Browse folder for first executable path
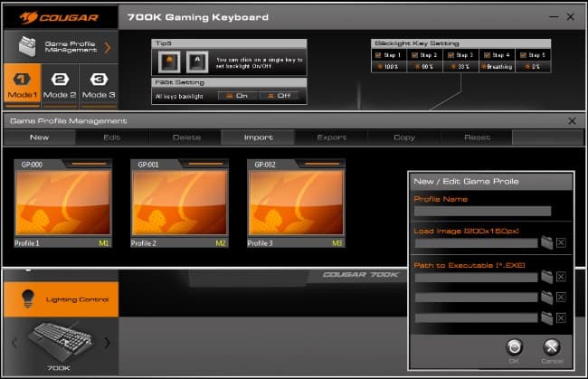The height and width of the screenshot is (379, 588). pos(546,277)
